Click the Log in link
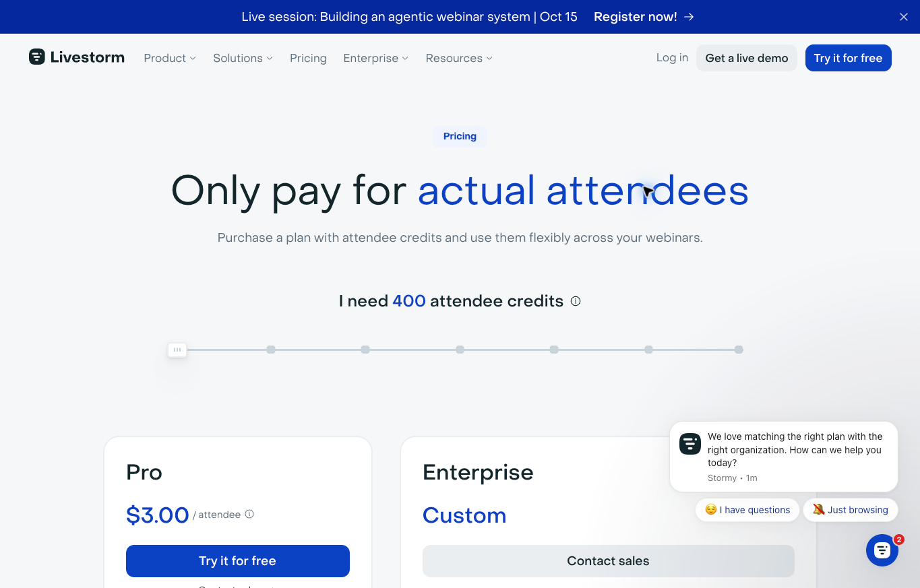The width and height of the screenshot is (920, 588). [672, 58]
